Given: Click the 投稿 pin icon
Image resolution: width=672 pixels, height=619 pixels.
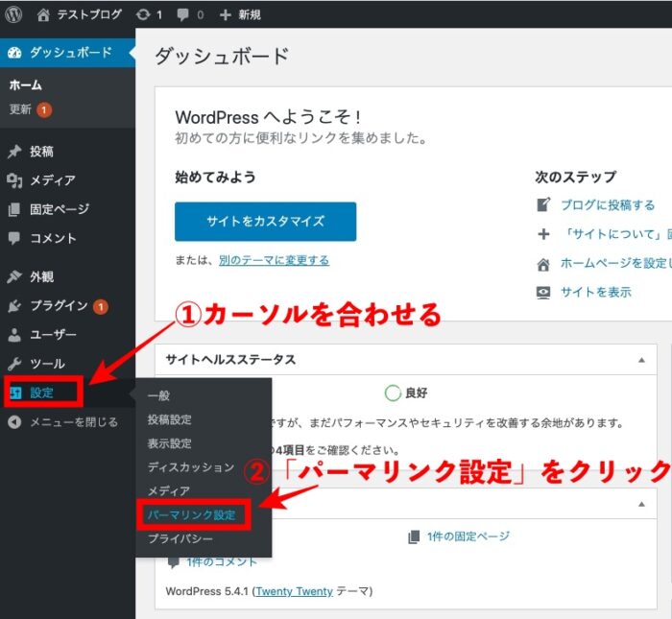Looking at the screenshot, I should point(14,152).
